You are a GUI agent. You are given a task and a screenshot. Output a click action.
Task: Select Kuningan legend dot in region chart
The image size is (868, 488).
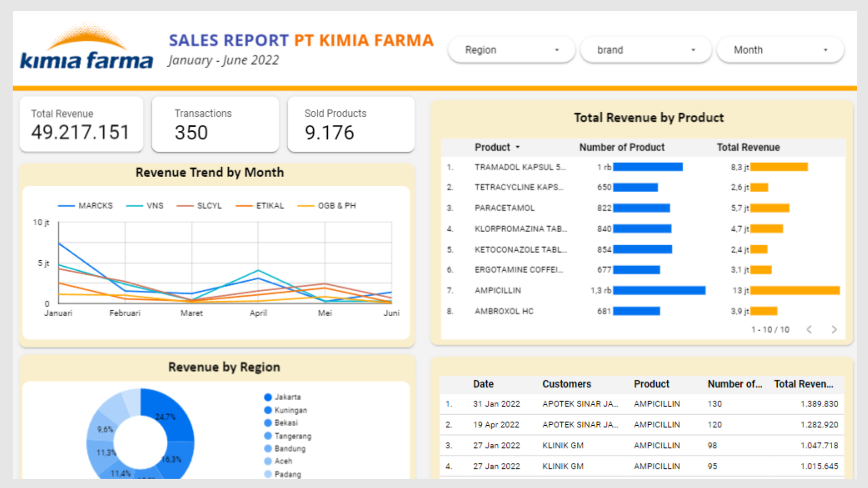[268, 410]
